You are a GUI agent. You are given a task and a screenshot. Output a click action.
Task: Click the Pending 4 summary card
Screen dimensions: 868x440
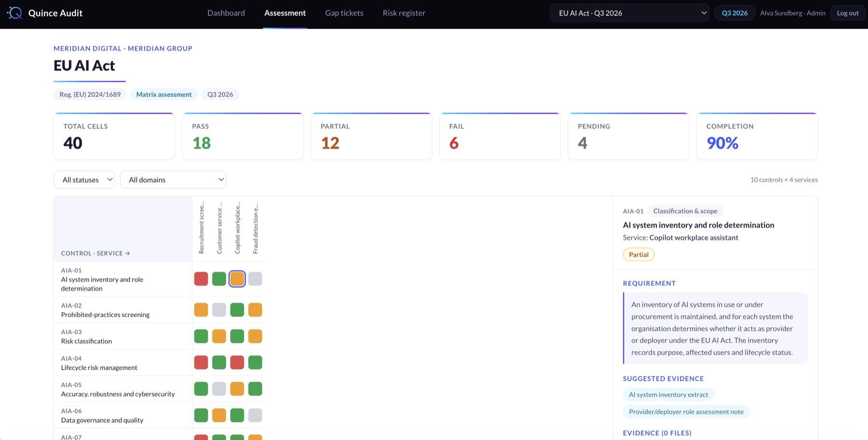coord(629,136)
